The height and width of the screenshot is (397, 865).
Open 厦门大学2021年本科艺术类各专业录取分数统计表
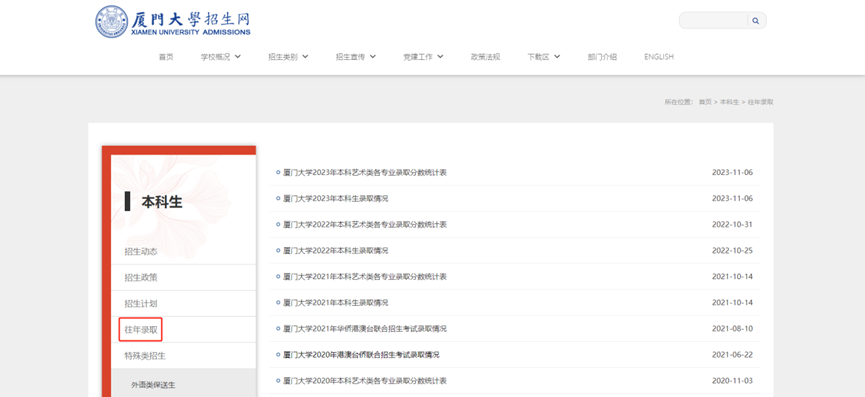tap(365, 276)
